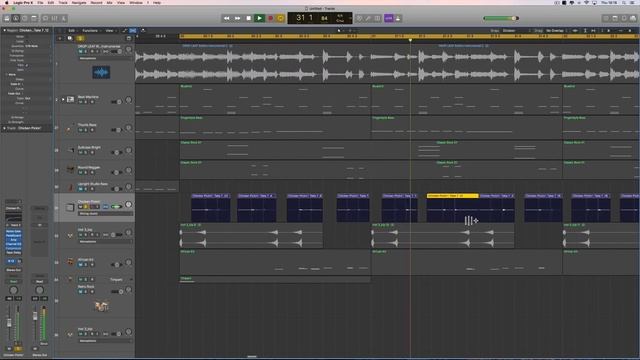
Task: Show Toolbar icon in control bar
Action: (34, 18)
